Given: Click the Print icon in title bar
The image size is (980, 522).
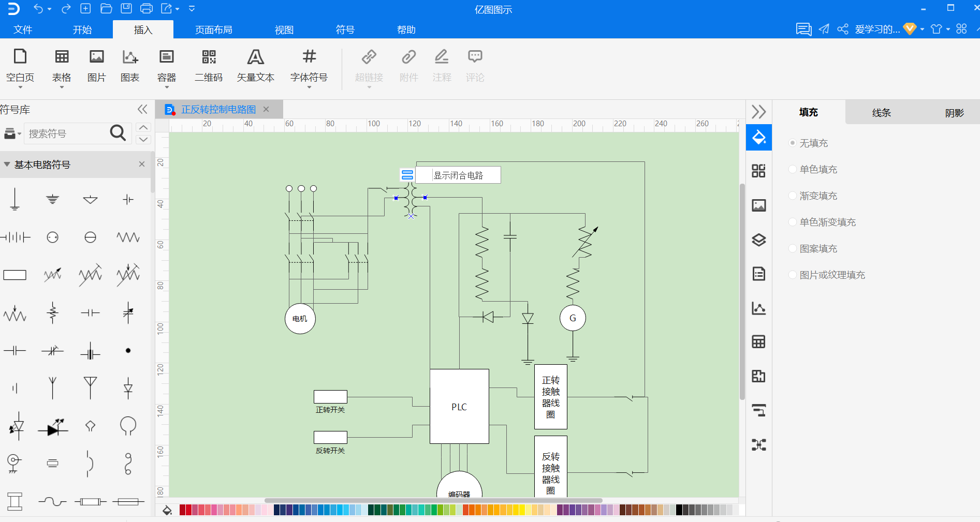Looking at the screenshot, I should 147,8.
